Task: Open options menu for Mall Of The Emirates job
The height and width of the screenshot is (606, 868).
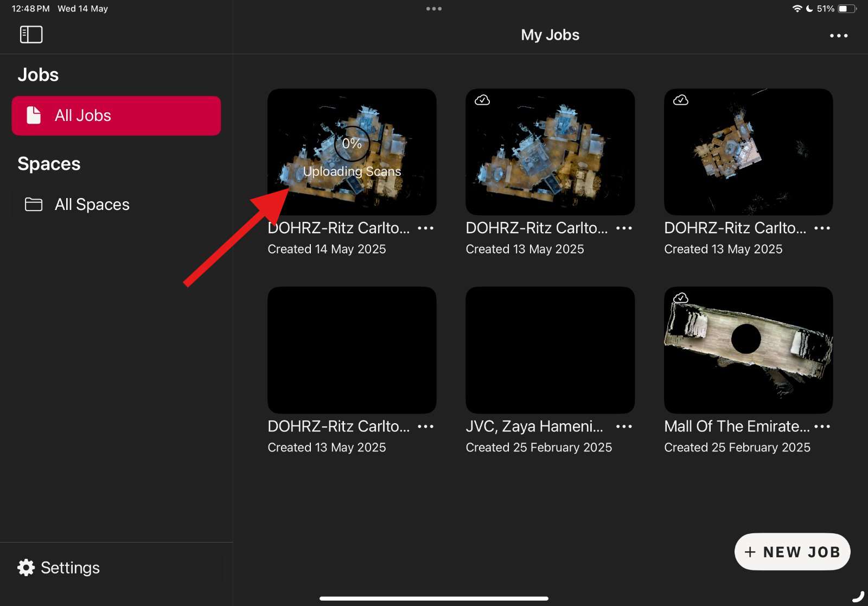Action: coord(822,427)
